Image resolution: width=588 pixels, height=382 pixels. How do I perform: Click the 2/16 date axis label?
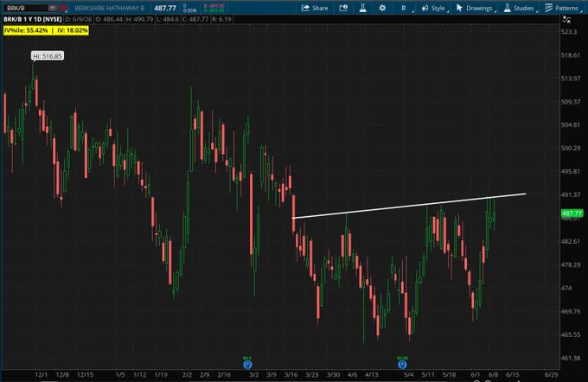point(224,375)
